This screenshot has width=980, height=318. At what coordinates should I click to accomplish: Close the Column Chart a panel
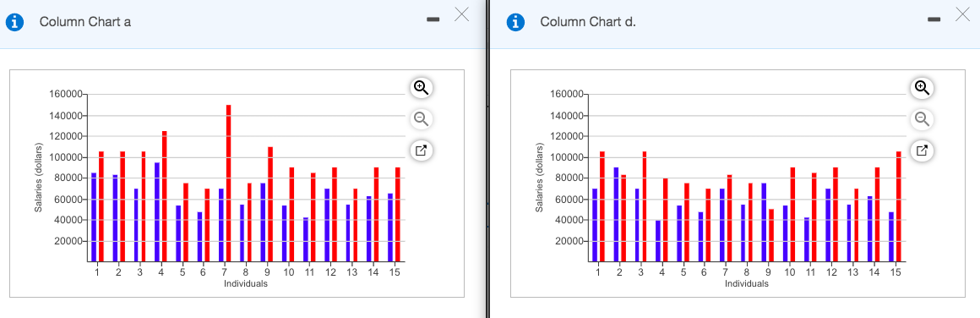(x=461, y=14)
